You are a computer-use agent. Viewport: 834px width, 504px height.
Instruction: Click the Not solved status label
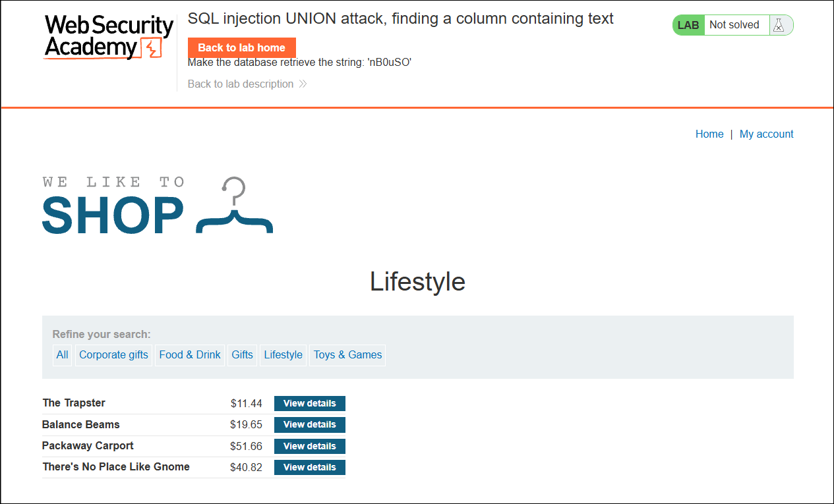click(x=734, y=25)
